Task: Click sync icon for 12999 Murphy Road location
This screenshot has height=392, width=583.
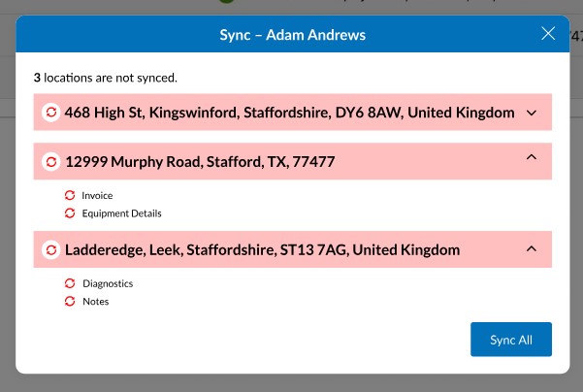Action: pos(51,162)
